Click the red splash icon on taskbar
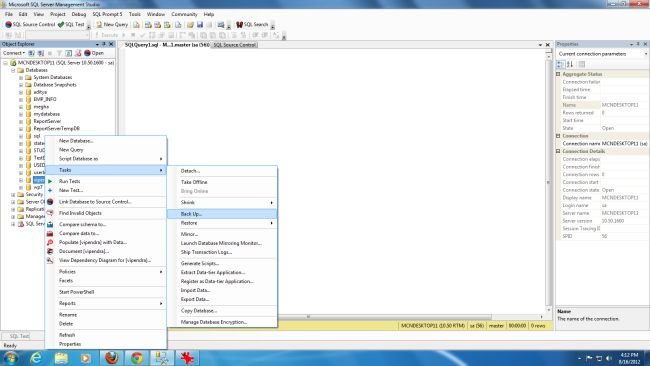The image size is (650, 366). pos(187,358)
